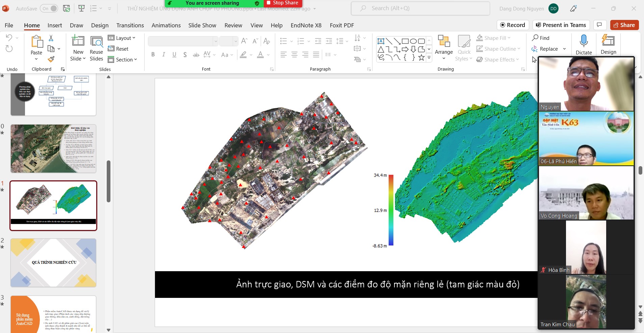This screenshot has height=333, width=644.
Task: Toggle Bold text formatting
Action: [x=153, y=55]
